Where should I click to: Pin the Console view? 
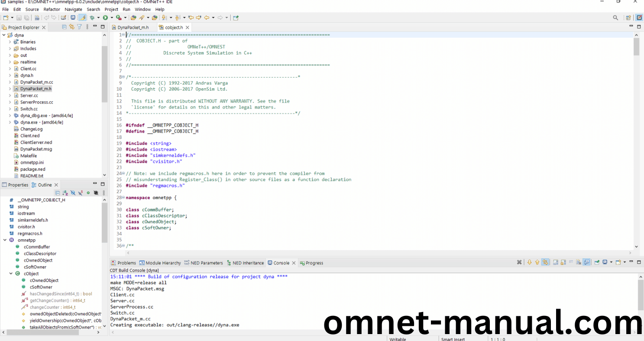click(x=597, y=262)
